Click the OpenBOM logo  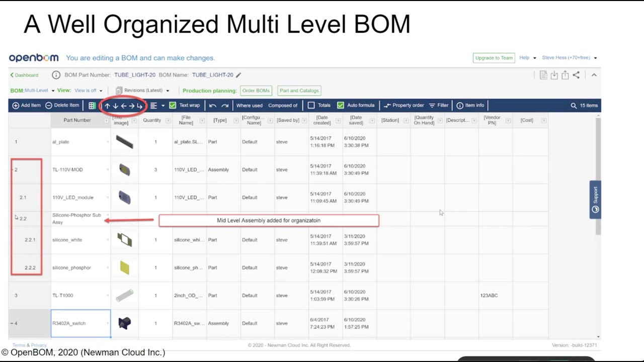point(34,58)
